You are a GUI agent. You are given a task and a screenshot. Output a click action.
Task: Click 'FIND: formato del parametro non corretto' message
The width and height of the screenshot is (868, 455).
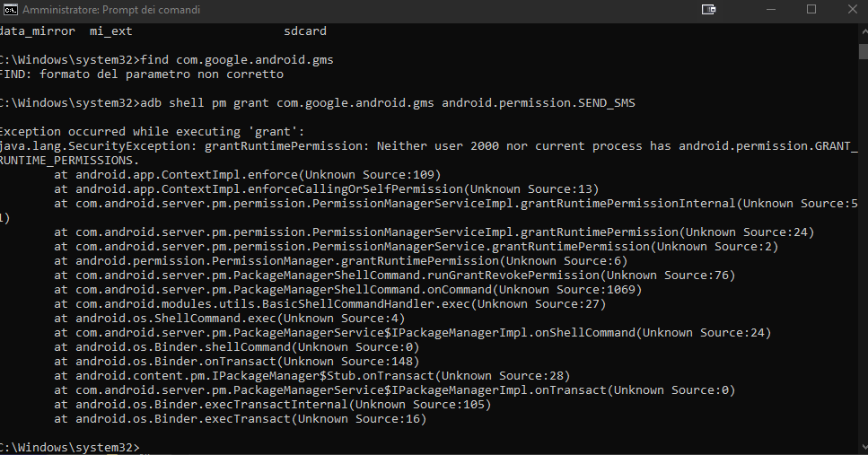pos(142,74)
